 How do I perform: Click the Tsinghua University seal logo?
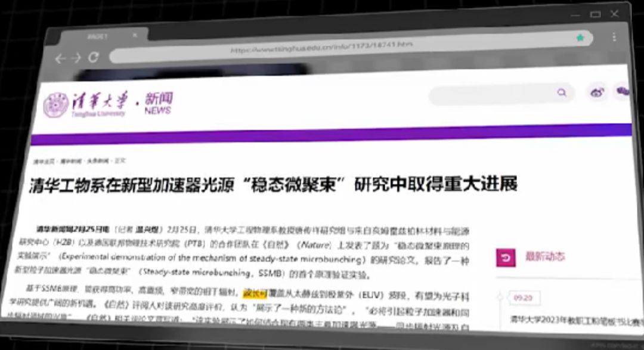click(x=56, y=105)
